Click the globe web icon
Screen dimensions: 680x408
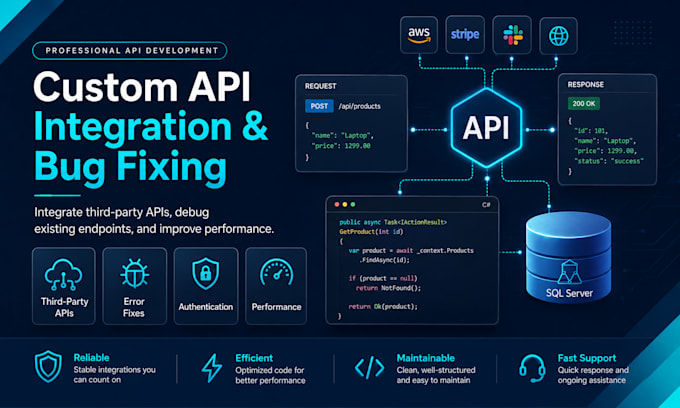559,36
